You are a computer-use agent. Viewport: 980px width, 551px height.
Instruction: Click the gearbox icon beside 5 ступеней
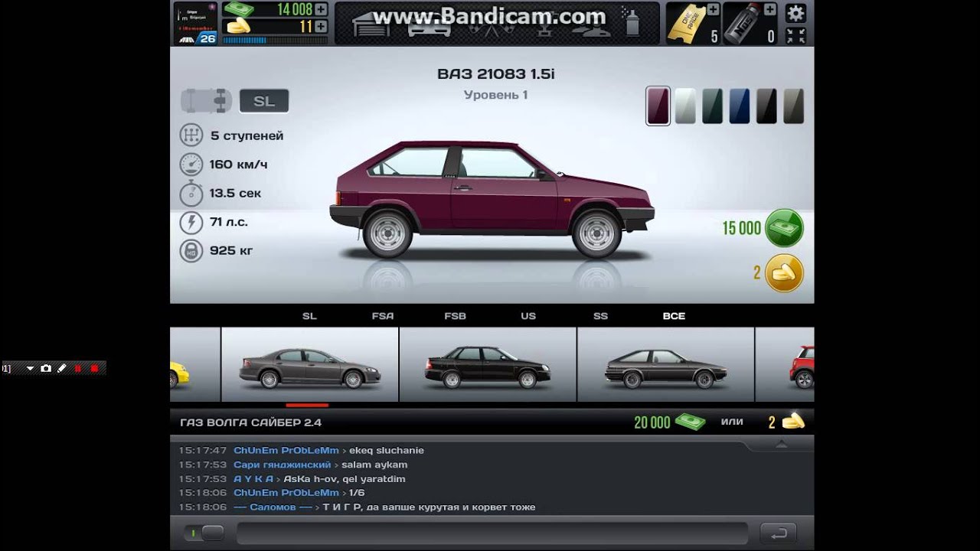tap(191, 135)
